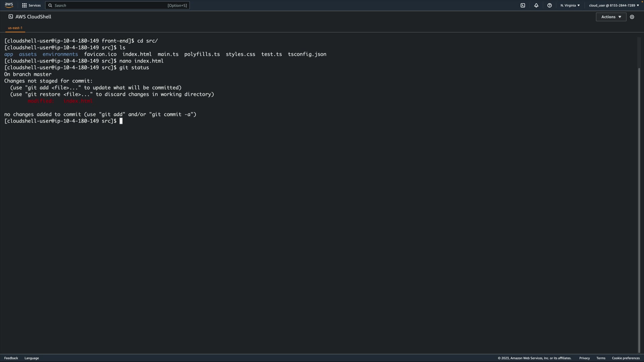This screenshot has height=362, width=644.
Task: Click the Services menu label
Action: pos(35,5)
